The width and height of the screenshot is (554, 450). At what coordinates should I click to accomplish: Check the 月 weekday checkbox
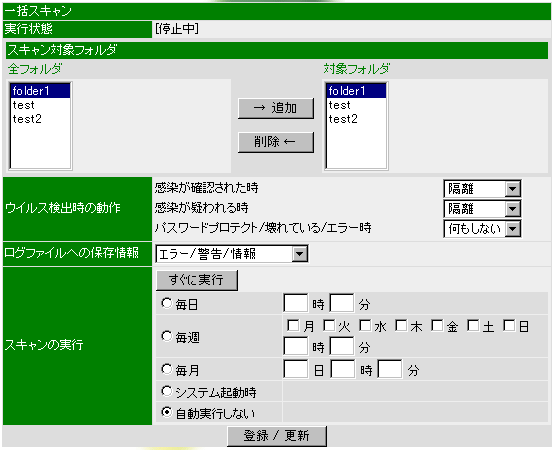(x=293, y=325)
